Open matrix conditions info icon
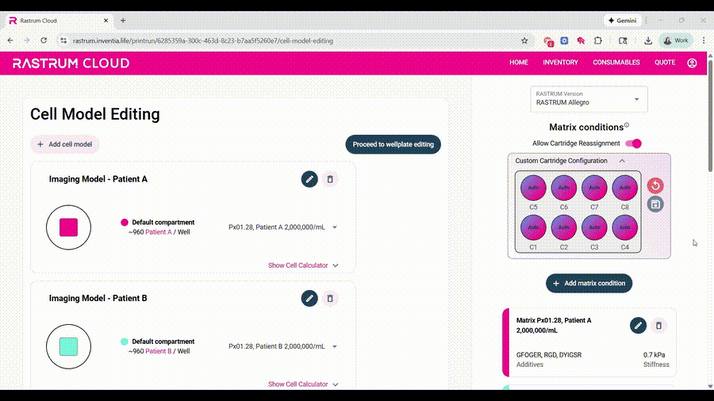This screenshot has height=401, width=714. [627, 125]
